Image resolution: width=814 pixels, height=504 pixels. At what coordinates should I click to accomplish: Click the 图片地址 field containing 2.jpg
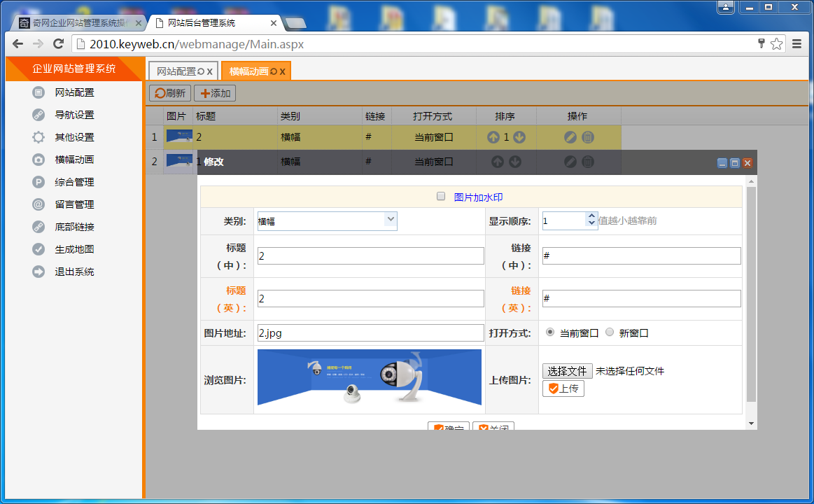(x=371, y=332)
